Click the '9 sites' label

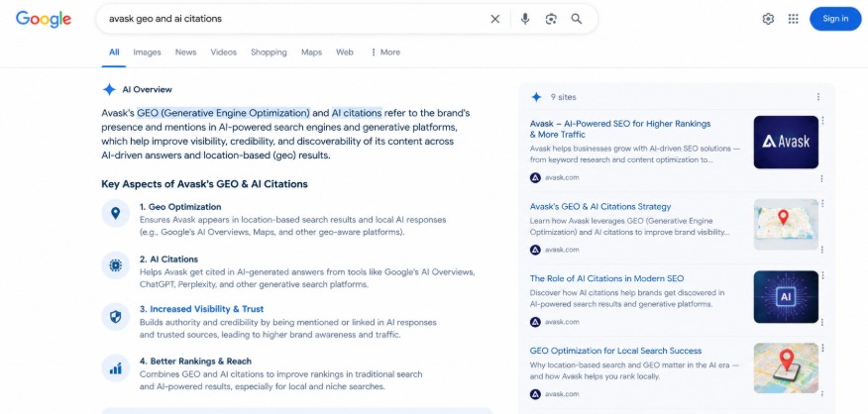563,97
